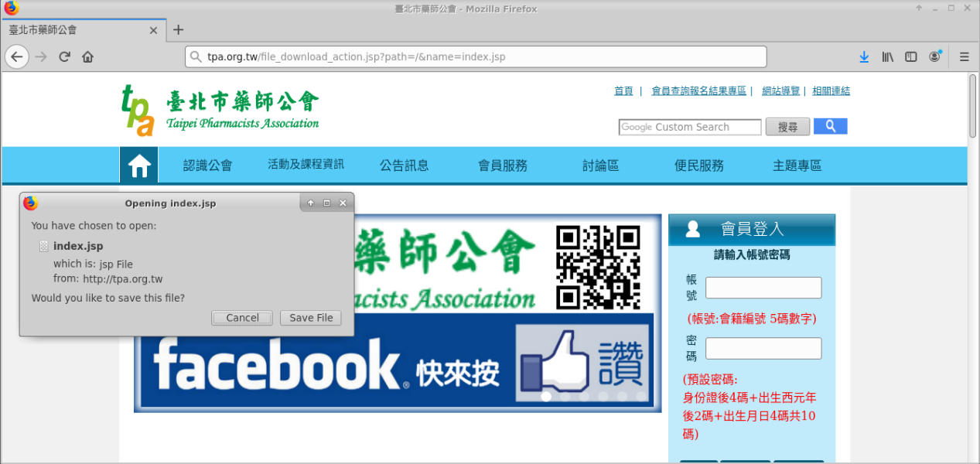Screen dimensions: 980x464
Task: Click the forward navigation arrow
Action: coord(42,56)
